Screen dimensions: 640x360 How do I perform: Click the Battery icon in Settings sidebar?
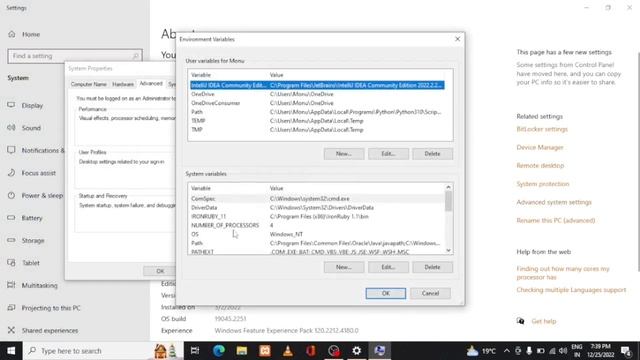(11, 218)
